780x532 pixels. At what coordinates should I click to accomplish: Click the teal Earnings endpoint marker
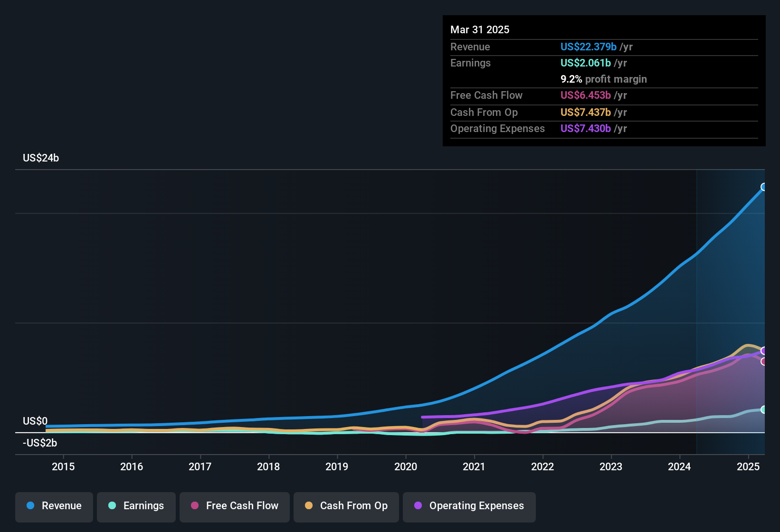pos(764,409)
